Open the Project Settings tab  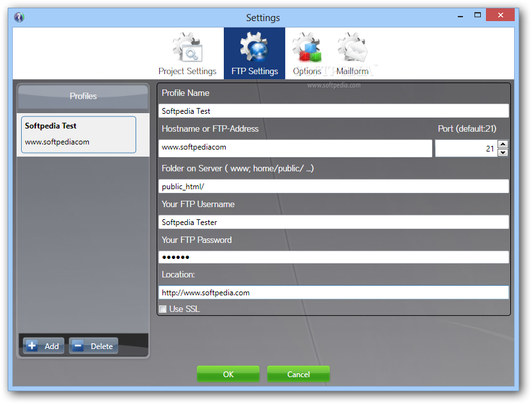point(187,54)
